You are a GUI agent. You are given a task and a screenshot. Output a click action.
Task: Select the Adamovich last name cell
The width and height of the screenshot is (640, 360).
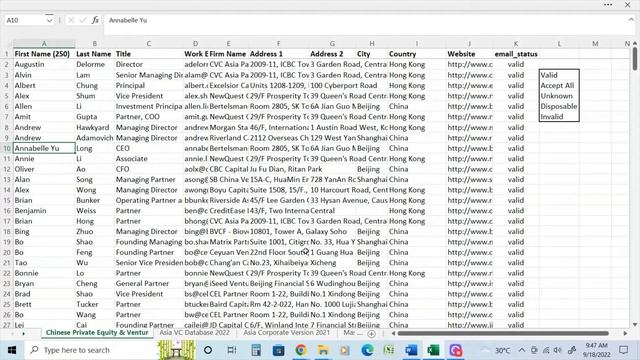coord(95,138)
